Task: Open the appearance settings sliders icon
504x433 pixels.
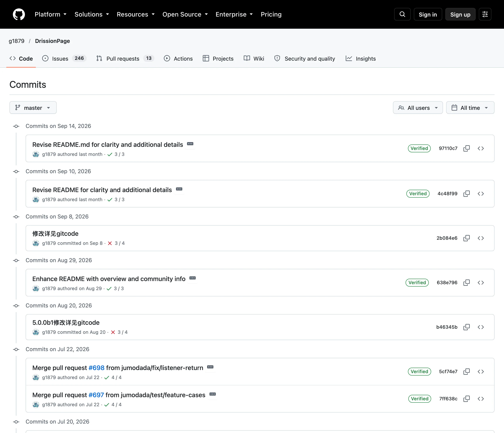Action: 485,14
